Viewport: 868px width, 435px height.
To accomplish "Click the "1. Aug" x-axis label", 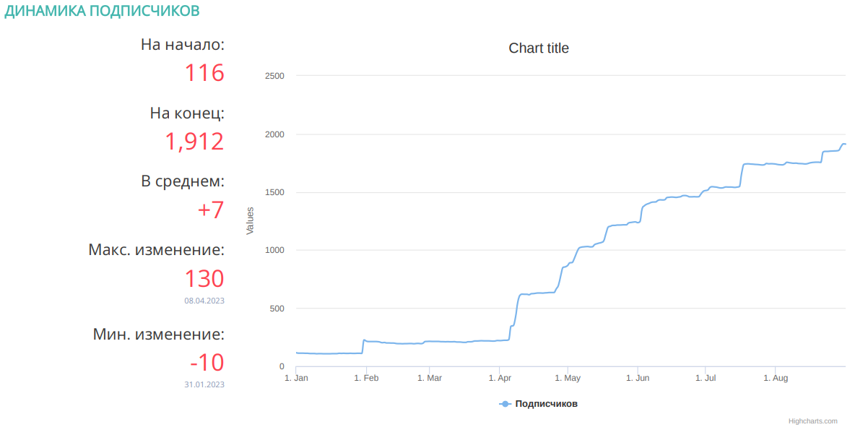I will (776, 378).
